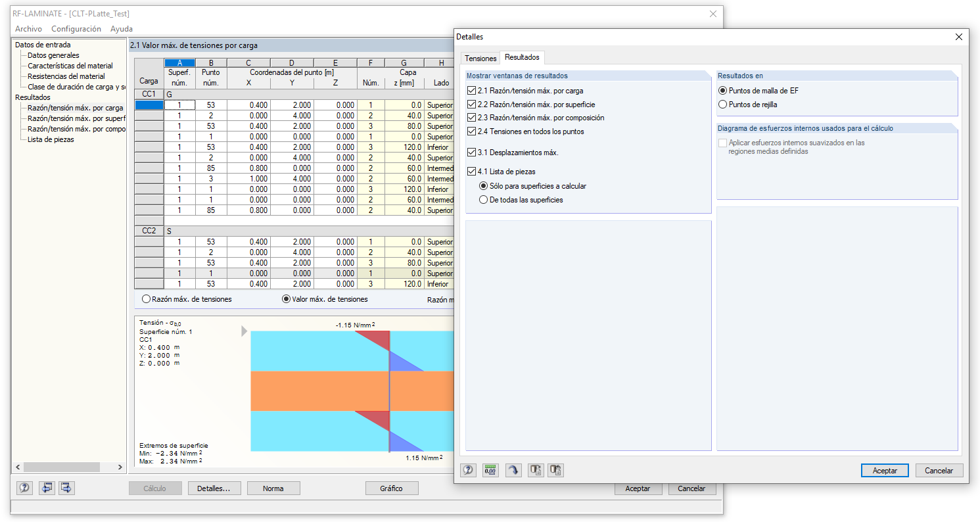The height and width of the screenshot is (522, 980).
Task: Click Cancelar in the RF-LAMINATE main window
Action: click(691, 488)
